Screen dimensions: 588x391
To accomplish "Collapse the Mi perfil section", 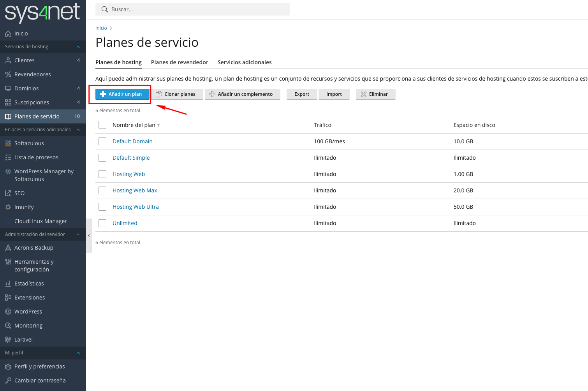I will (x=78, y=353).
